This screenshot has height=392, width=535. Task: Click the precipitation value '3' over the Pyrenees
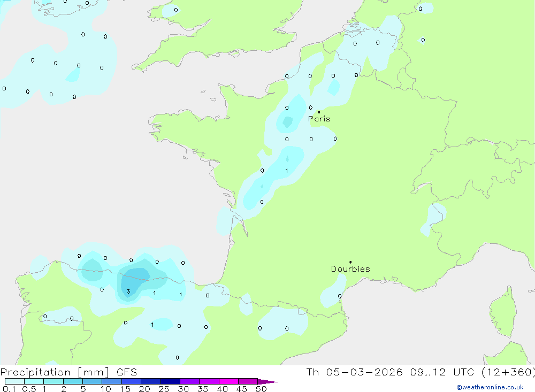tap(128, 291)
